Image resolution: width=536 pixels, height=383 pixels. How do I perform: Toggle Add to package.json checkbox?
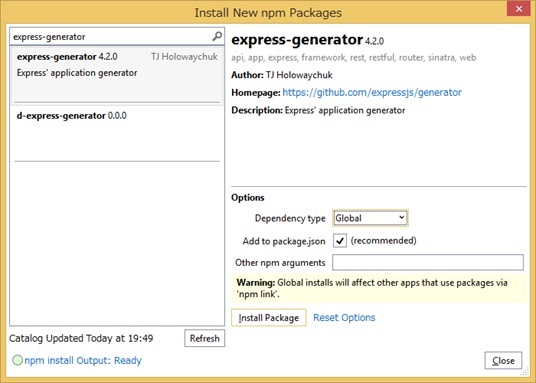pos(340,241)
